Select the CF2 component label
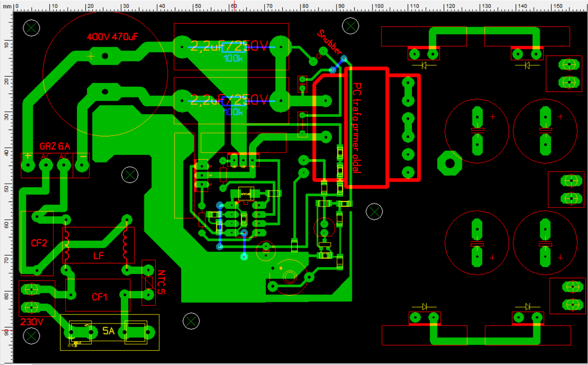The image size is (588, 365). (x=39, y=243)
